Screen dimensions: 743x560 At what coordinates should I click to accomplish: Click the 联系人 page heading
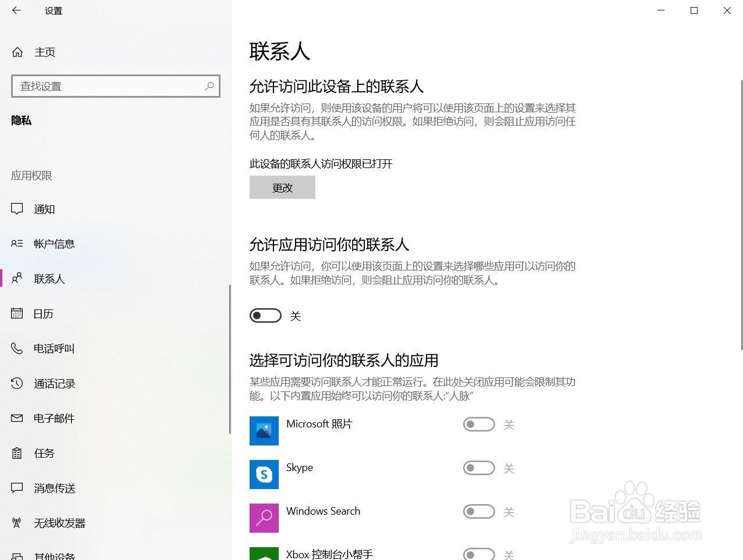(279, 51)
